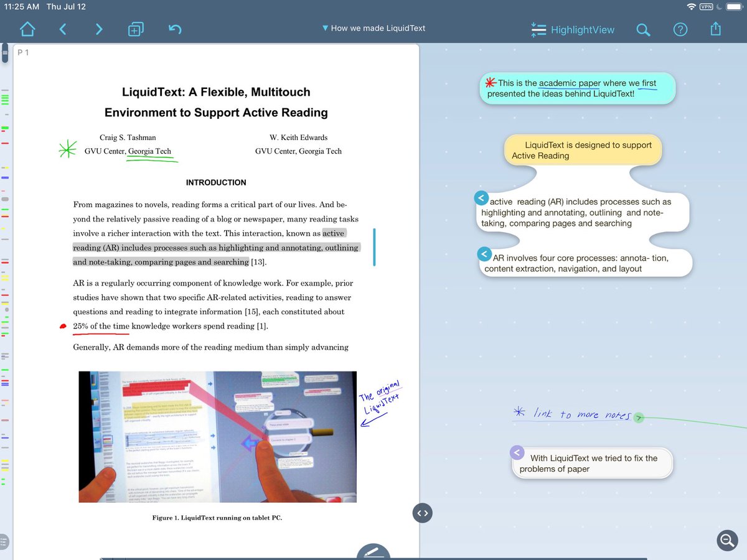Toggle HighlightView mode
The height and width of the screenshot is (560, 747).
(573, 29)
